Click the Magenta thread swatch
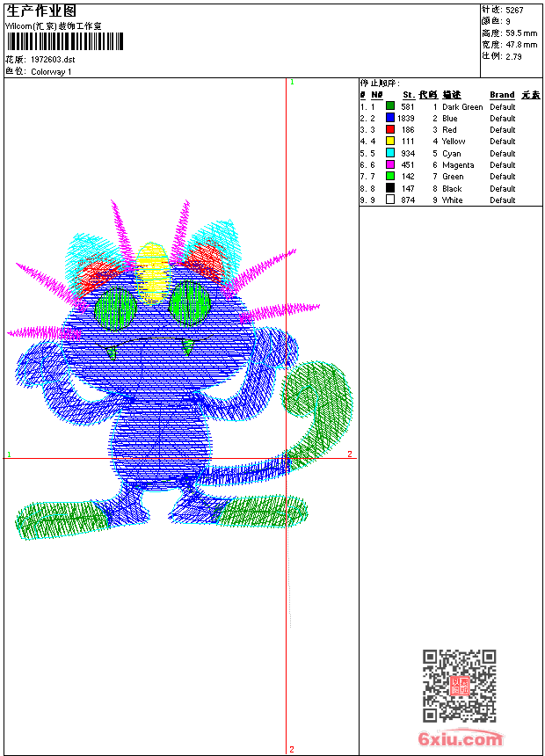The image size is (545, 756). pos(390,164)
